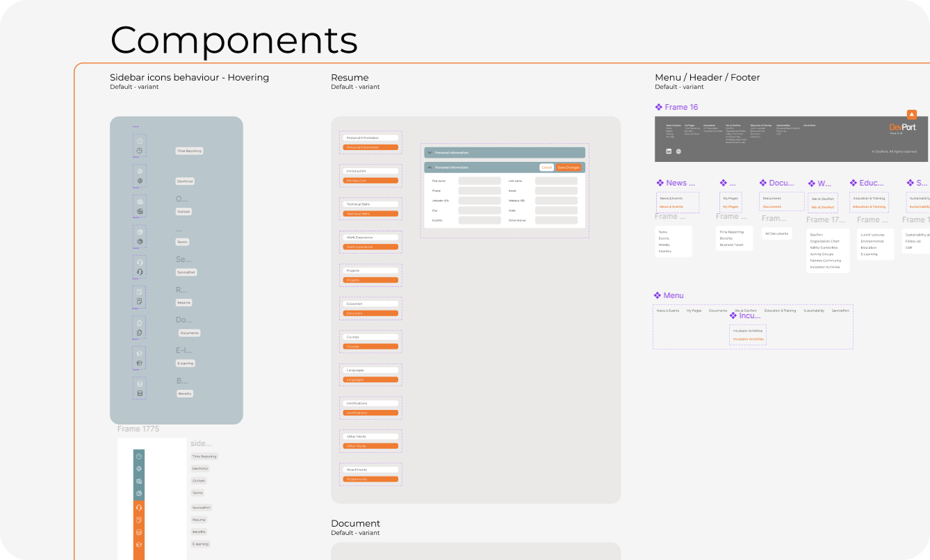Expand the collapsed Personal Information section chevron
This screenshot has width=930, height=560.
430,152
